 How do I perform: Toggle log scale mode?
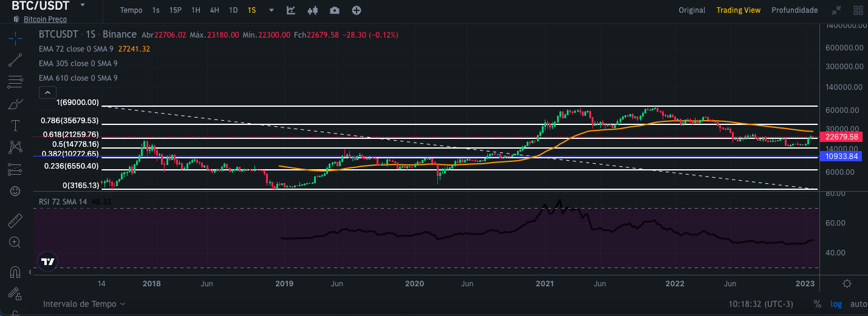836,304
